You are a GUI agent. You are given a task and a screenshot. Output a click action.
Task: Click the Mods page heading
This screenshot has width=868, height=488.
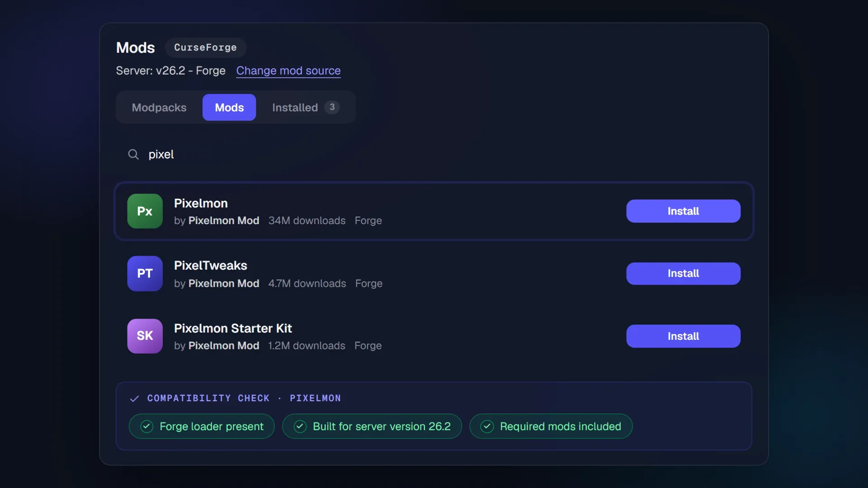[x=135, y=47]
